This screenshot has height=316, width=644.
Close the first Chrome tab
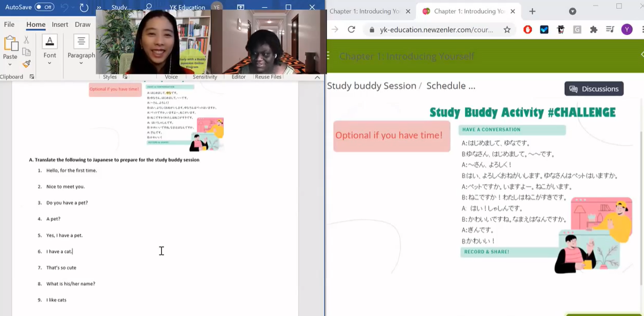point(408,11)
